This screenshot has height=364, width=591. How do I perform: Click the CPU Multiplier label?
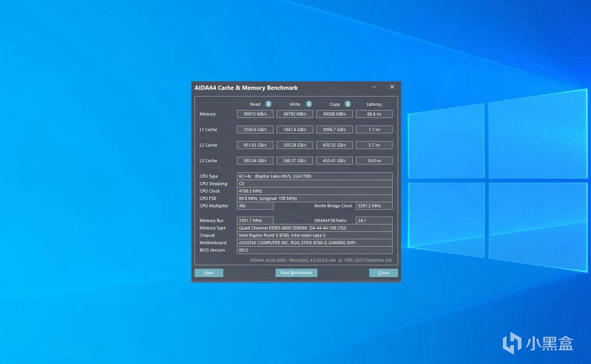pyautogui.click(x=214, y=206)
